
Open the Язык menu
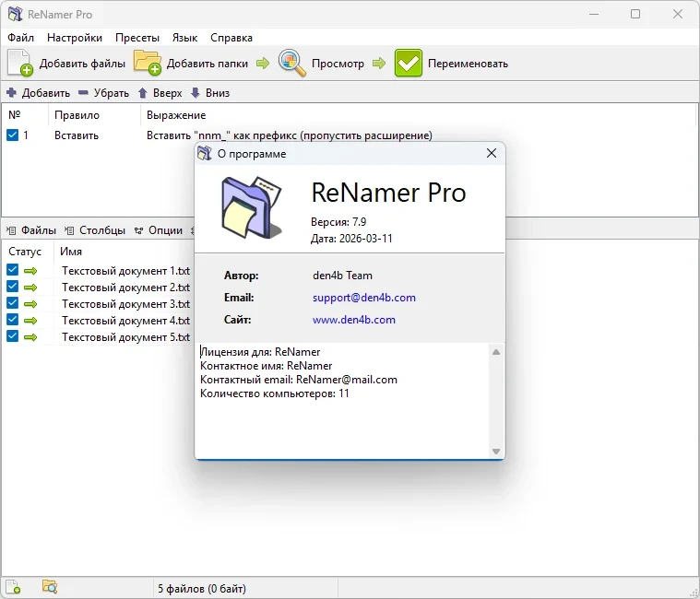184,38
